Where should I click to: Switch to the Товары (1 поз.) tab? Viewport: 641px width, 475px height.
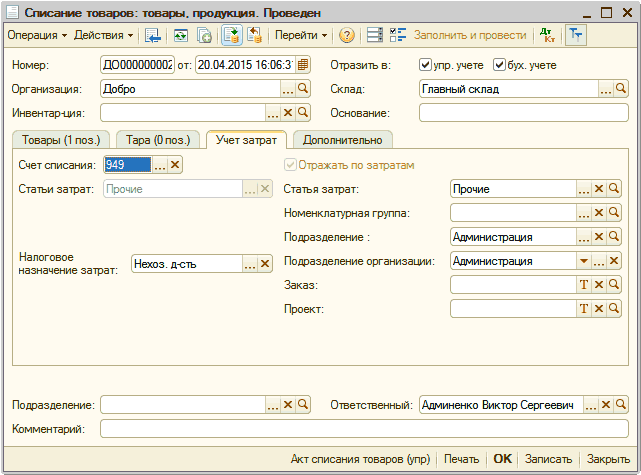[x=59, y=140]
